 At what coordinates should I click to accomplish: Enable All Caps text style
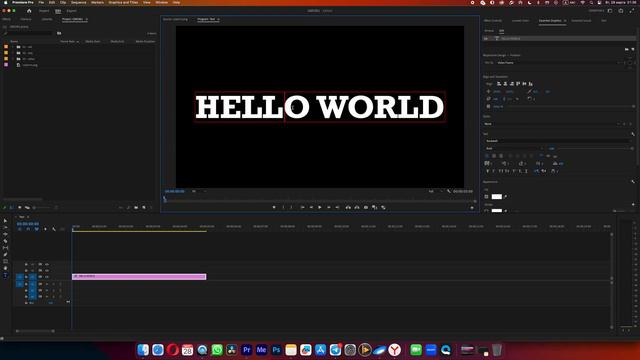click(500, 171)
